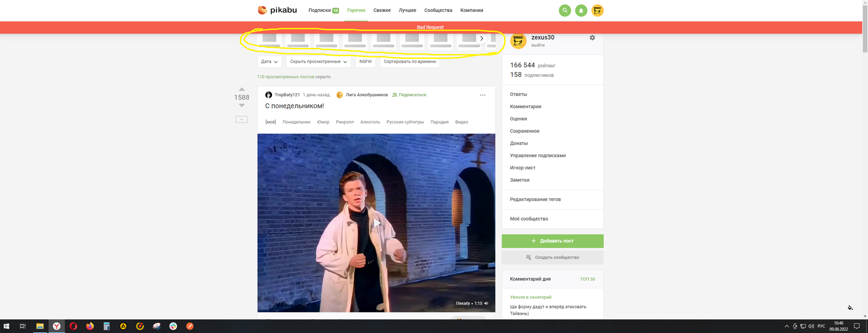Click Создать сообщество button
The height and width of the screenshot is (333, 868).
point(552,257)
